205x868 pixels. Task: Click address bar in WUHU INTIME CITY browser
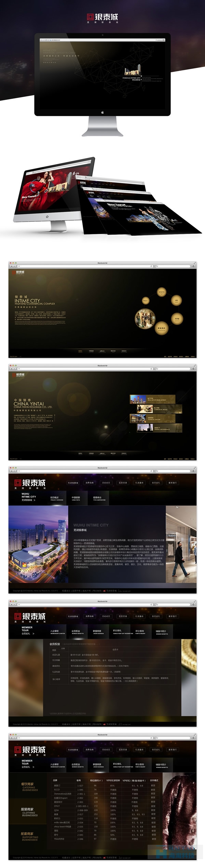click(85, 471)
